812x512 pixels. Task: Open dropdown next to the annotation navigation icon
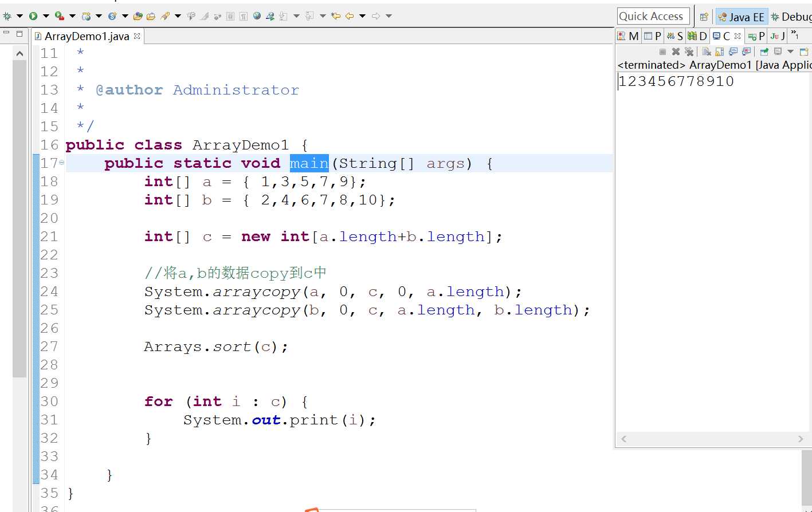[296, 16]
